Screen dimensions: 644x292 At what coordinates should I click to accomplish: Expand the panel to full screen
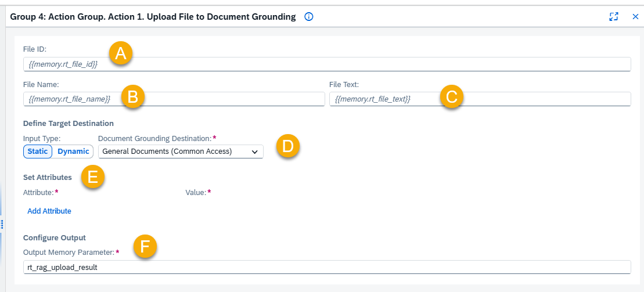(614, 17)
